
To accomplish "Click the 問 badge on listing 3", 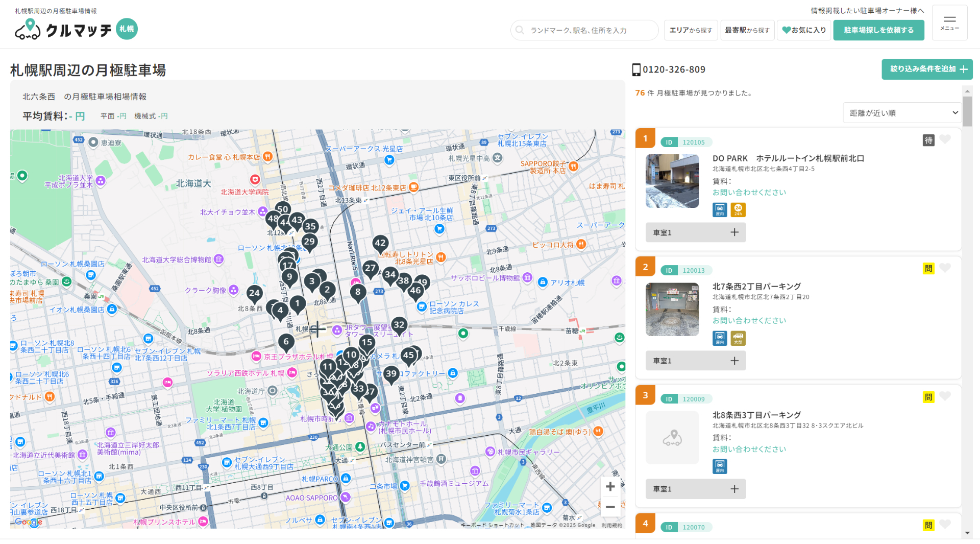I will click(928, 397).
